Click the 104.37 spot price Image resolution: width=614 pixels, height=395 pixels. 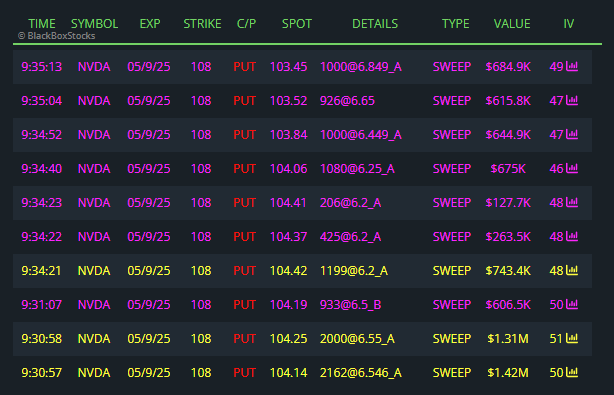(289, 237)
